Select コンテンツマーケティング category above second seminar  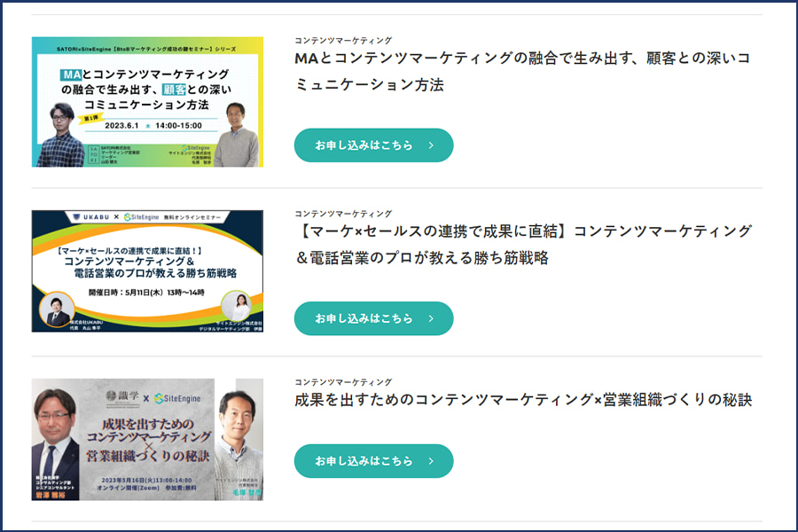pos(343,214)
